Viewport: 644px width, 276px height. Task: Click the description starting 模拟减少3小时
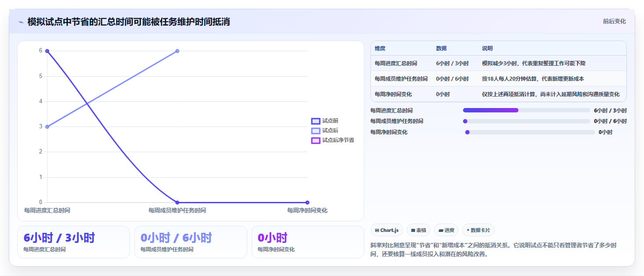pyautogui.click(x=534, y=63)
